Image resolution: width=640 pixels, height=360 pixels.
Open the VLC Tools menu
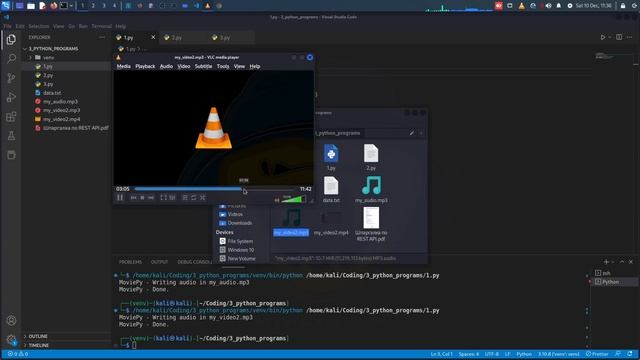click(x=223, y=66)
